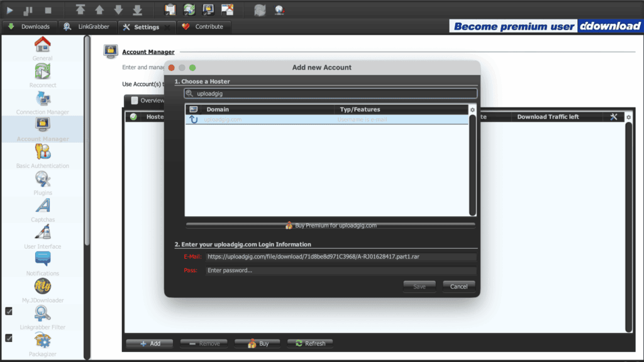Open Captchas settings in sidebar

(x=42, y=210)
